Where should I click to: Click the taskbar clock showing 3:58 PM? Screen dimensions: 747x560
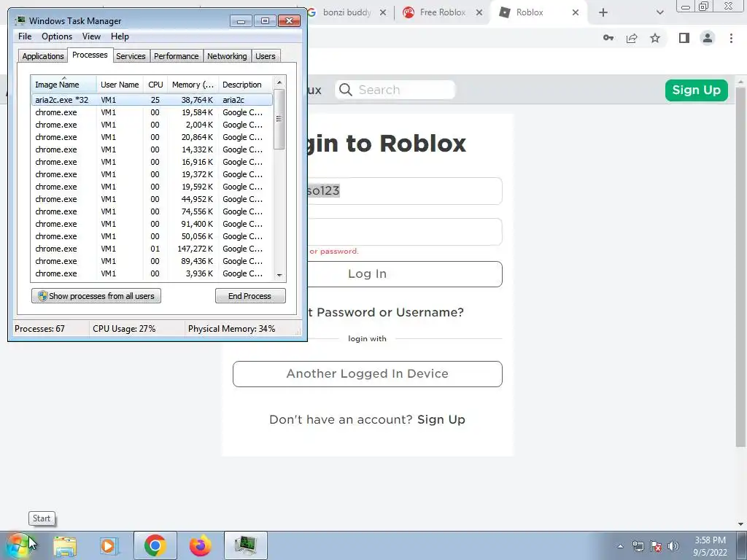[x=710, y=546]
